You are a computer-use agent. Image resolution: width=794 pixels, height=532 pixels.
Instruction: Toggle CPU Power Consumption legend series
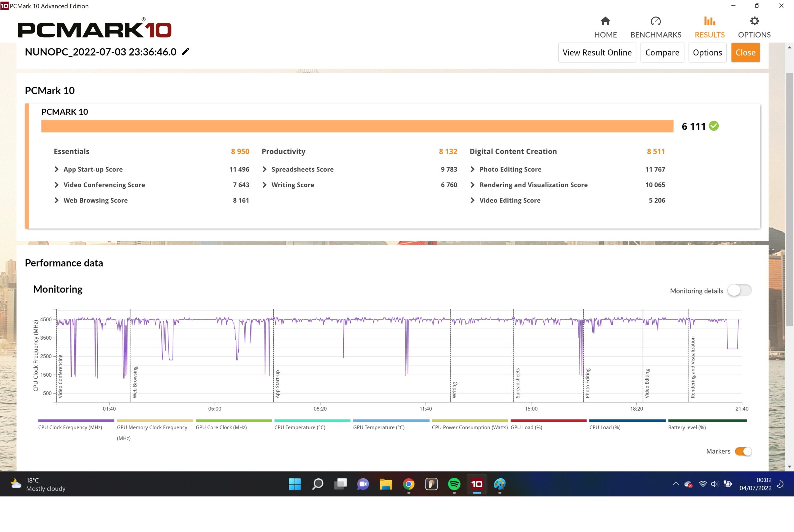470,425
